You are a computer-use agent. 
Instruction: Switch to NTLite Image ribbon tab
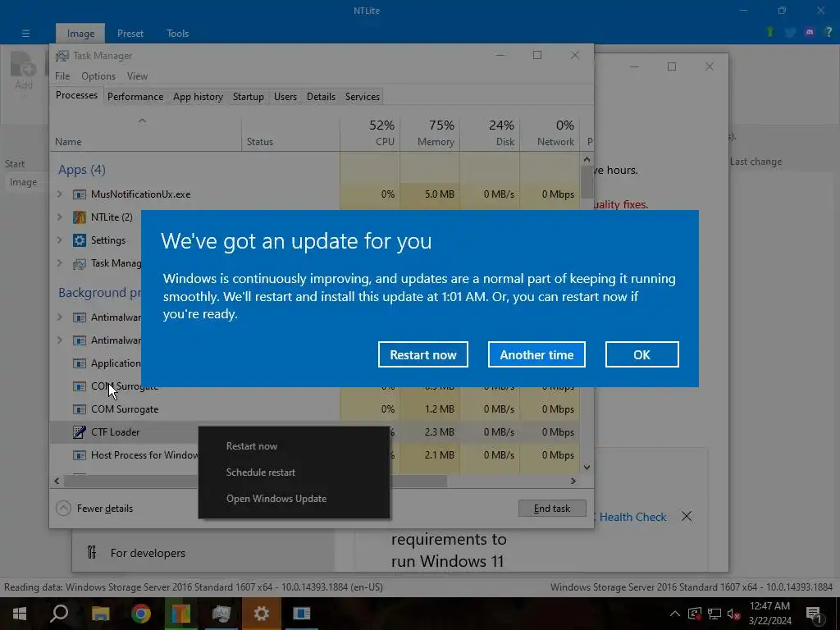coord(80,33)
